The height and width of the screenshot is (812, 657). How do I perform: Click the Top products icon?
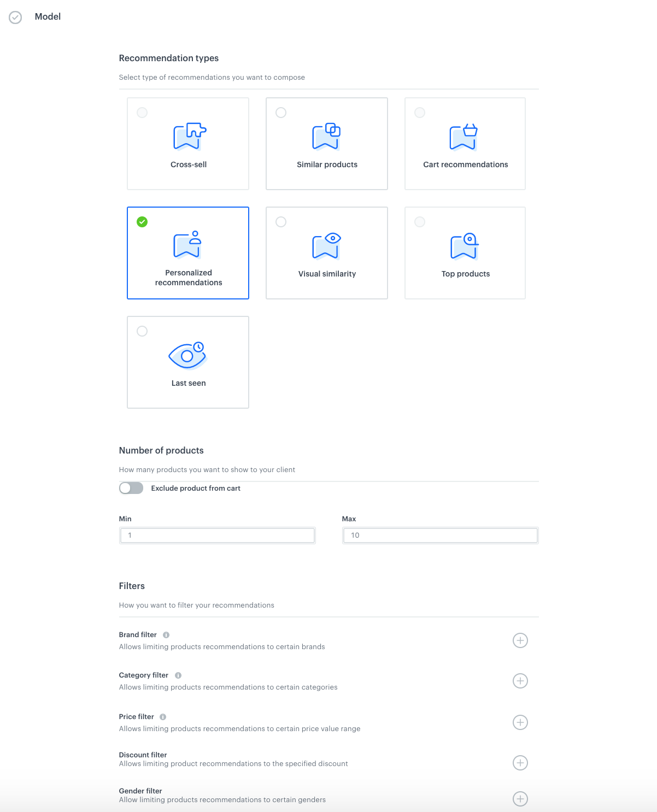465,246
